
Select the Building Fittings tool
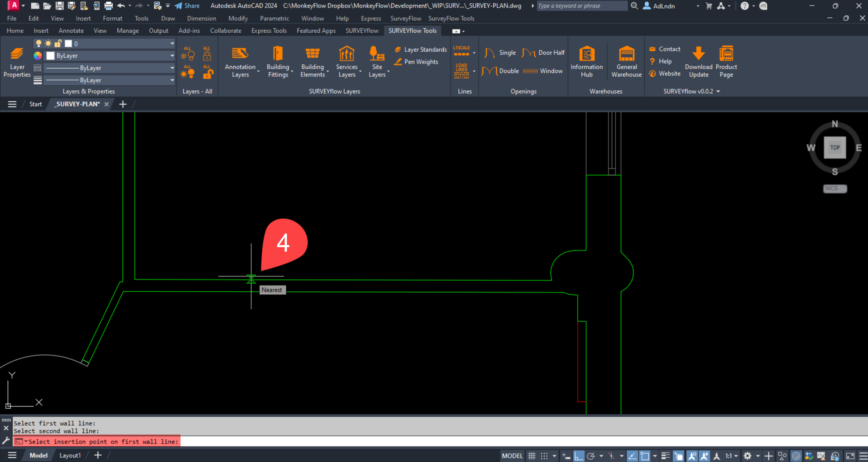pyautogui.click(x=277, y=61)
